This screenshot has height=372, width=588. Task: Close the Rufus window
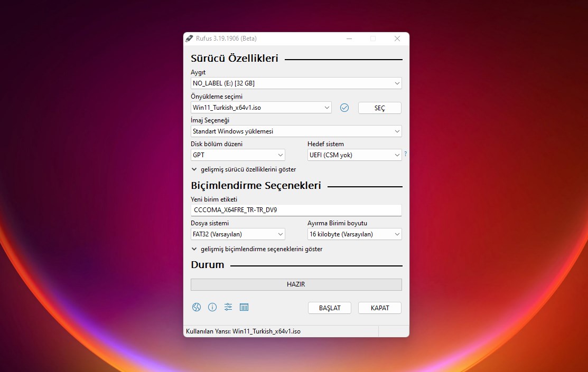coord(397,39)
